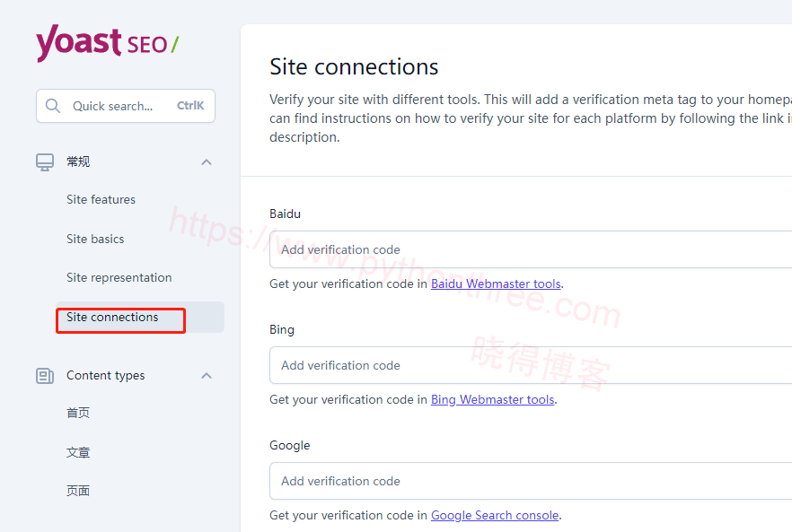
Task: Open the 文章 content type
Action: click(78, 452)
